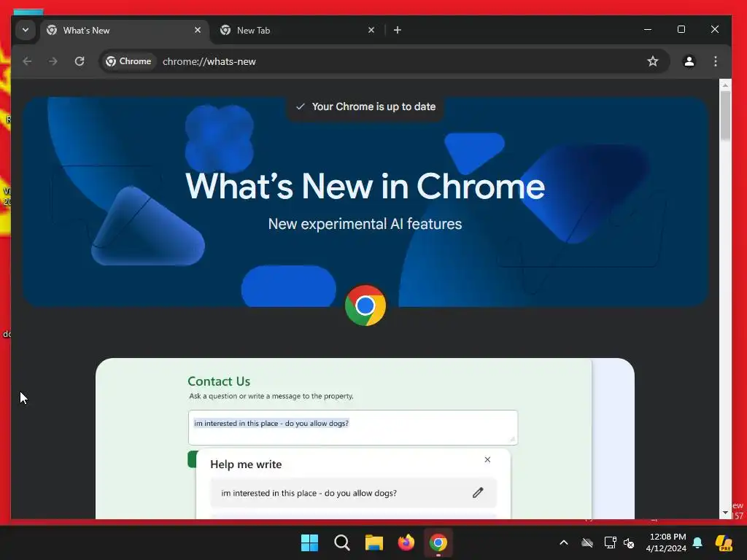747x560 pixels.
Task: Click the Chrome taskbar icon
Action: point(438,542)
